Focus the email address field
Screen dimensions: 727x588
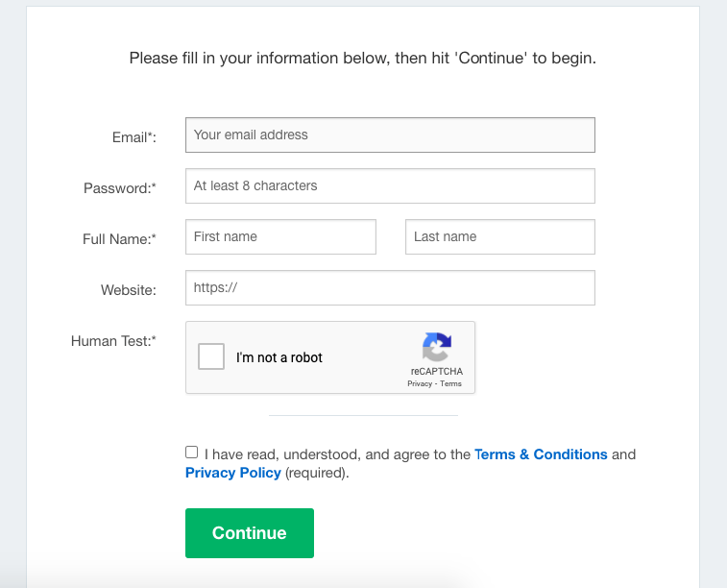pos(390,135)
